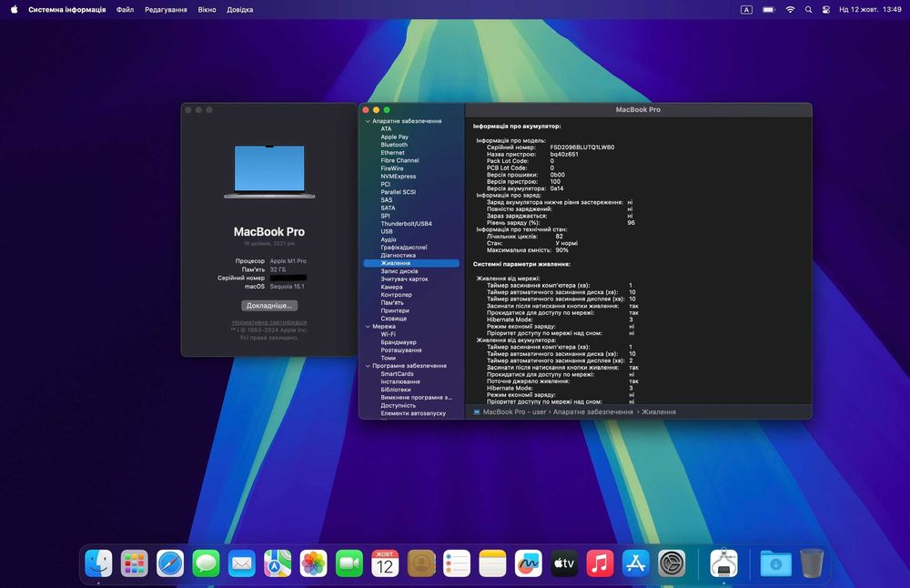The image size is (910, 588).
Task: Click 'Апаратне забезпечення' in the bottom path bar
Action: click(592, 412)
